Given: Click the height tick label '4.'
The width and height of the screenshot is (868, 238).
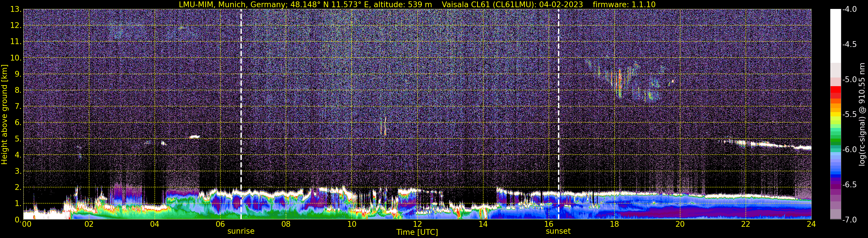Looking at the screenshot, I should (x=18, y=155).
